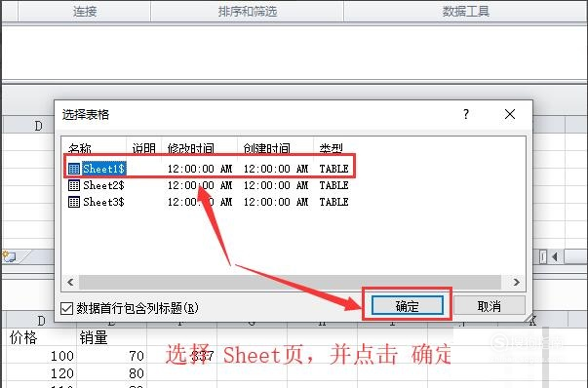The height and width of the screenshot is (388, 588).
Task: Select the Sheet2$ table row
Action: (209, 185)
